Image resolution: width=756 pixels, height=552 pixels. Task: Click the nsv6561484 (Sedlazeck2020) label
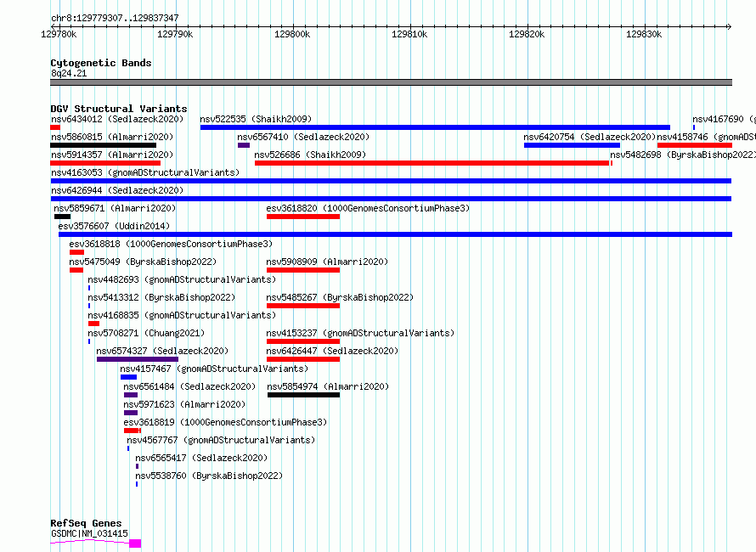pyautogui.click(x=189, y=386)
